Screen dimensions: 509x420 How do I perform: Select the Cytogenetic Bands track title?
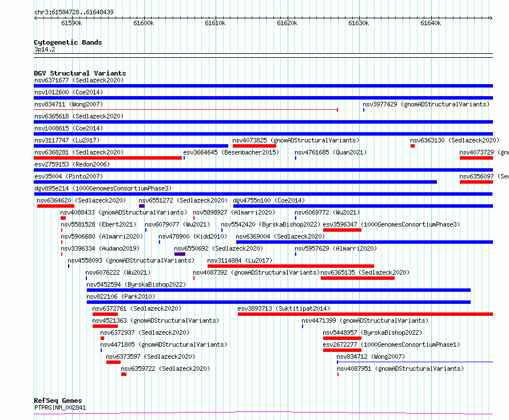[x=68, y=42]
